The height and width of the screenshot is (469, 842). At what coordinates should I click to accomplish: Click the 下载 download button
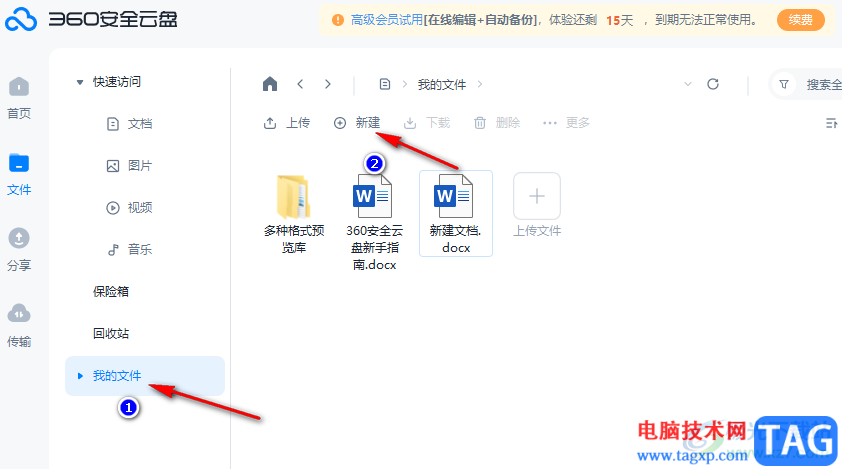coord(427,123)
